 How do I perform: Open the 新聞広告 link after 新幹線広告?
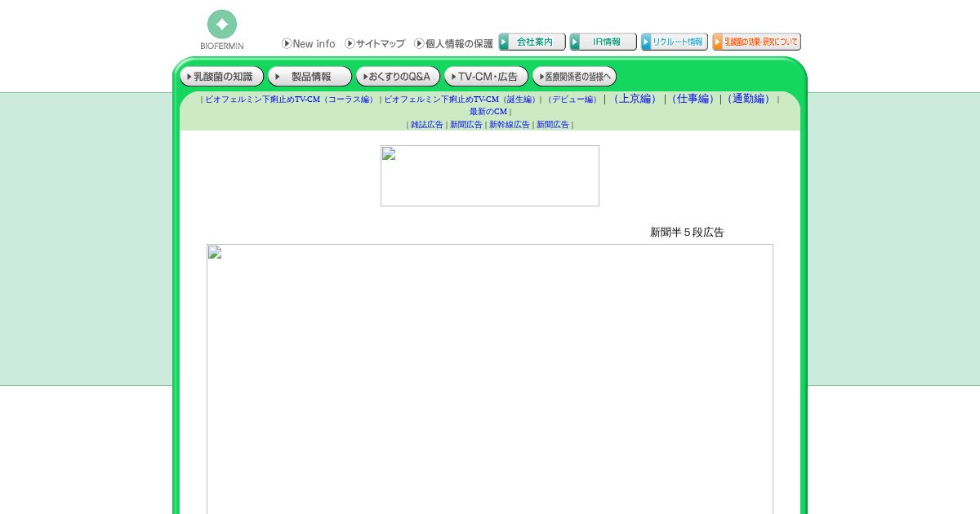553,125
